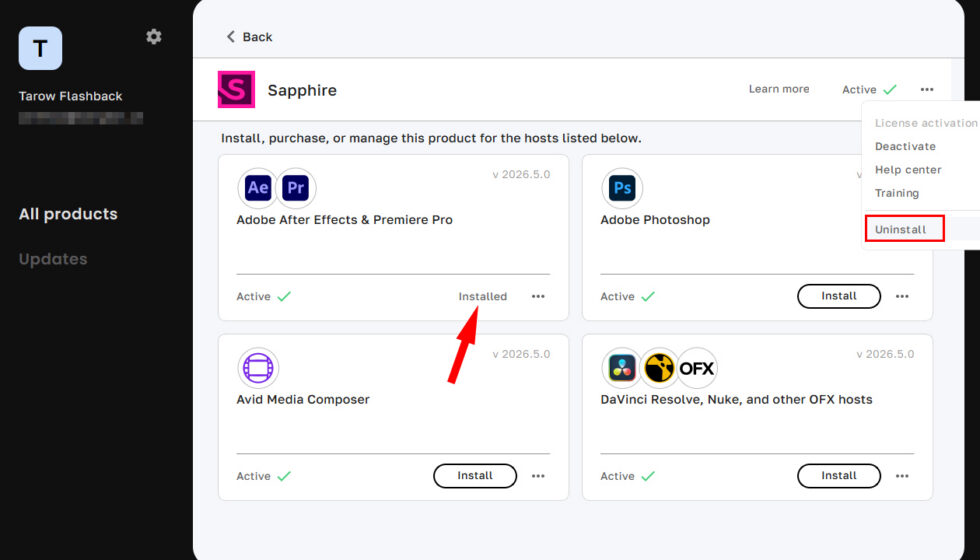
Task: Click the OFX icon
Action: point(697,368)
